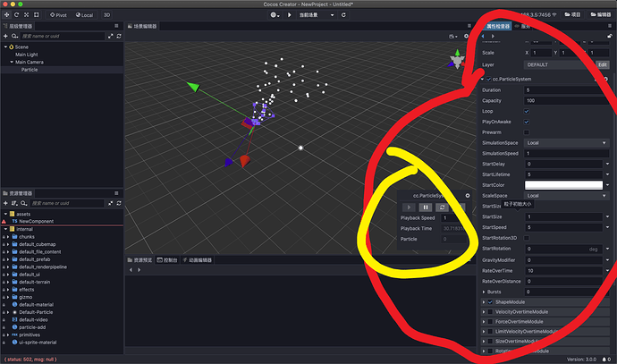Toggle the inspector lock icon
The width and height of the screenshot is (617, 364).
coord(610,36)
